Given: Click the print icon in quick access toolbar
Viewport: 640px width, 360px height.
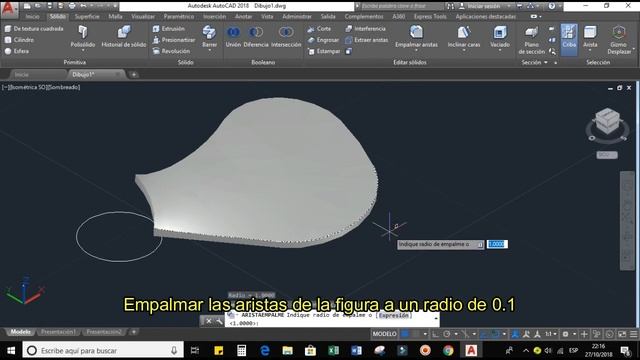Looking at the screenshot, I should [72, 6].
